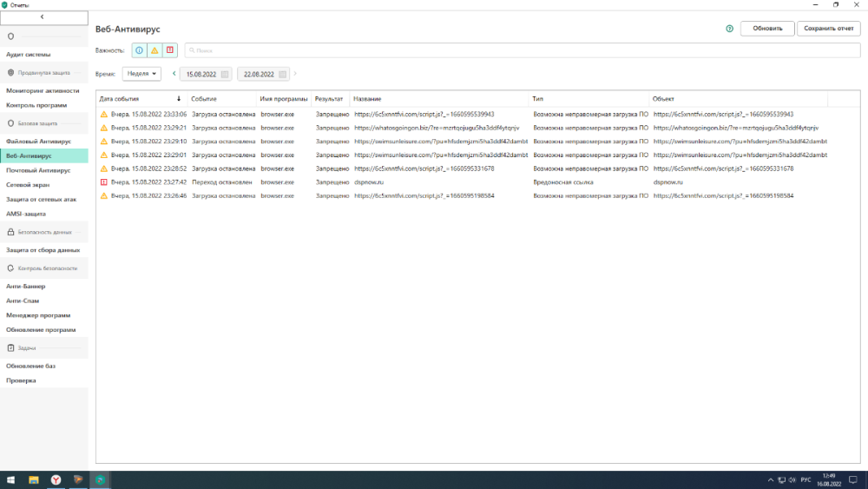Click warning icon on the 23:29:01 event row
This screenshot has height=489, width=868.
click(103, 155)
